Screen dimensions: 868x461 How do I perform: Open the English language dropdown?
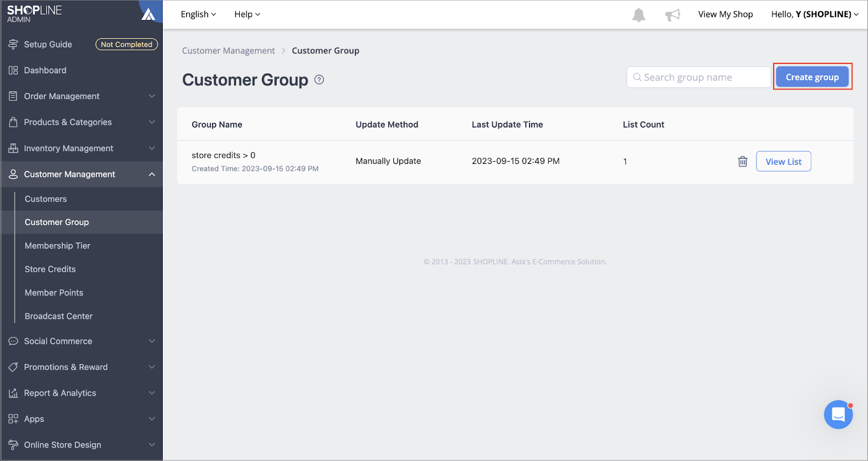point(199,14)
